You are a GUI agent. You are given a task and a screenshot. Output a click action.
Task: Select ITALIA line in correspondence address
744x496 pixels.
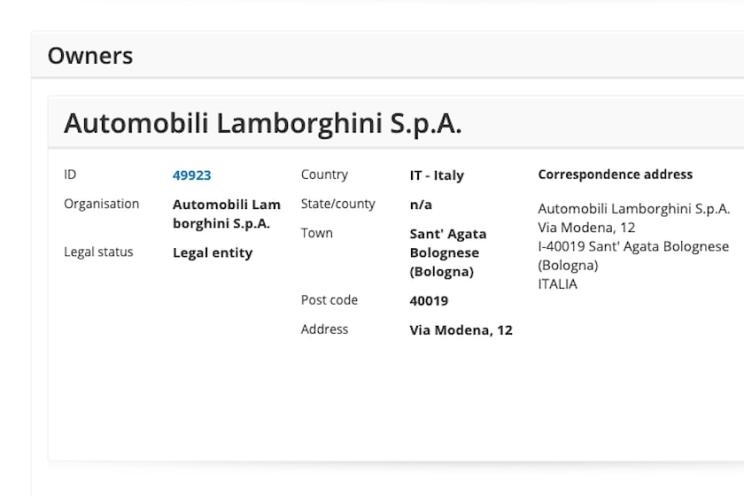pos(558,284)
